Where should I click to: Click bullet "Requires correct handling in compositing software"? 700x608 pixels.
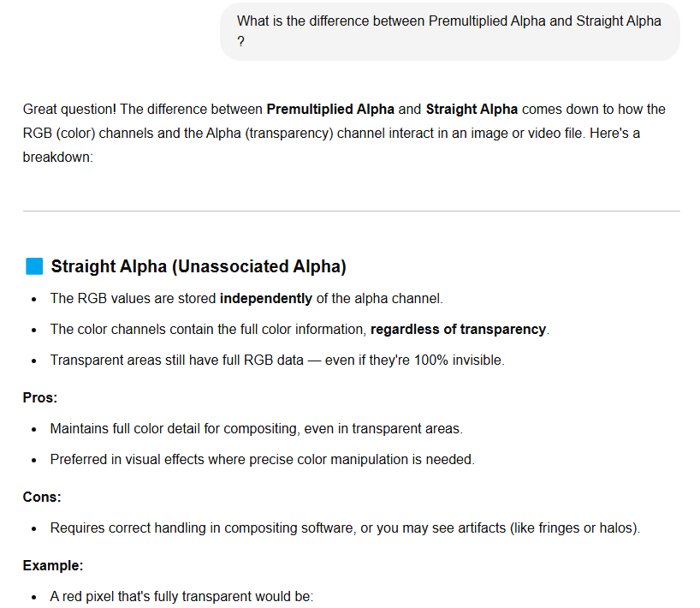coord(345,528)
